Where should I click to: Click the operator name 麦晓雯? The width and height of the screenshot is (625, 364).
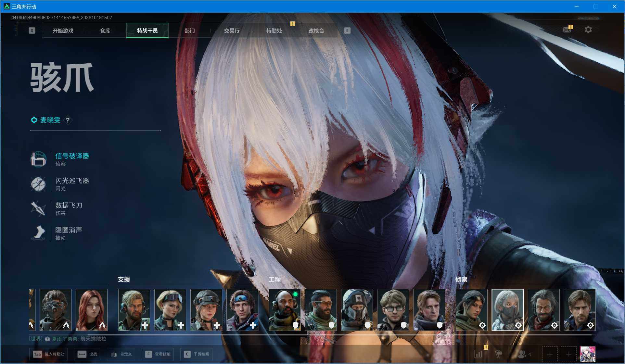pos(50,120)
